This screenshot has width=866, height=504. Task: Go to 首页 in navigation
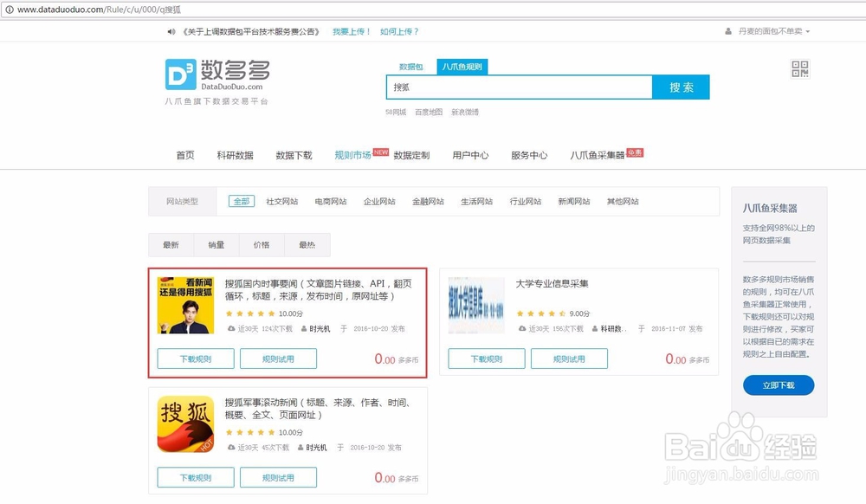coord(185,155)
